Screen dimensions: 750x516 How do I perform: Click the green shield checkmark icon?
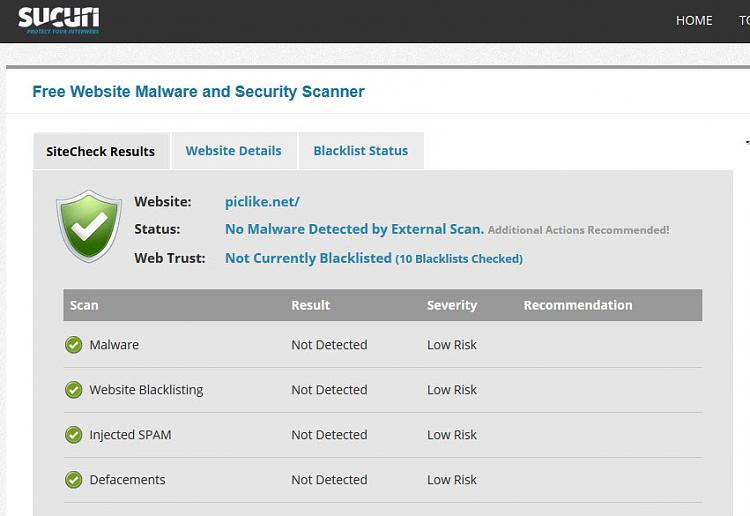coord(89,226)
